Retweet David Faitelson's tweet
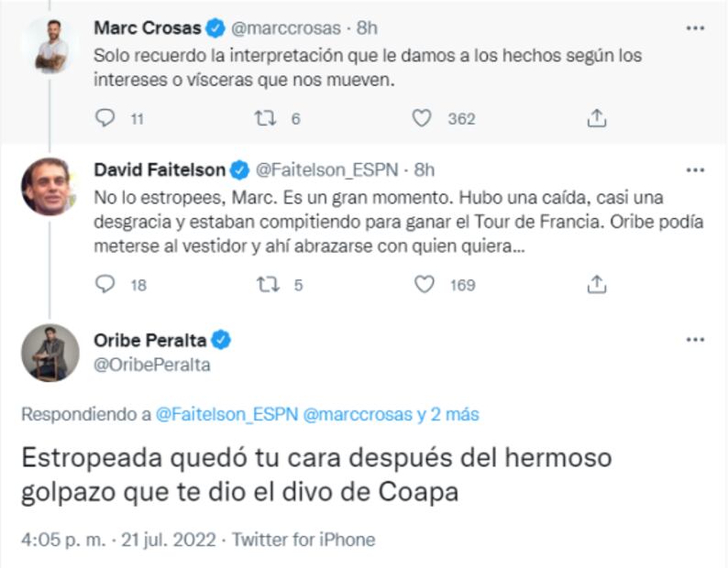728x568 pixels. pyautogui.click(x=266, y=285)
